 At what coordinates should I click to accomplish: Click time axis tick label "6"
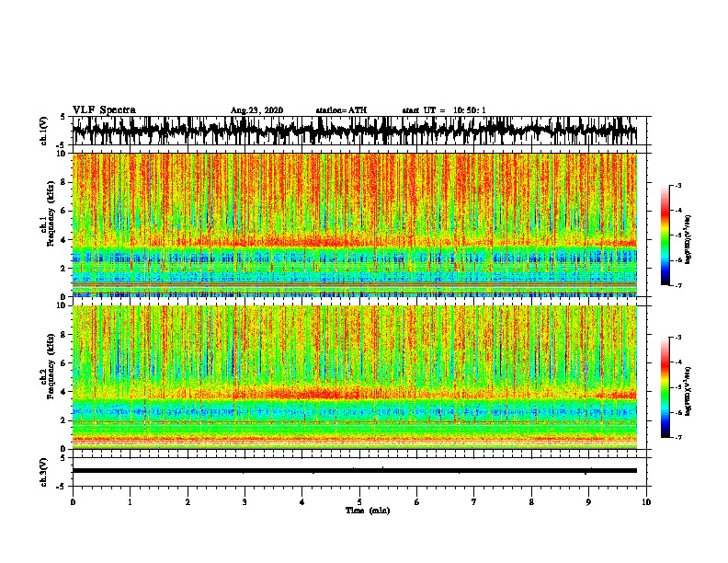(416, 502)
